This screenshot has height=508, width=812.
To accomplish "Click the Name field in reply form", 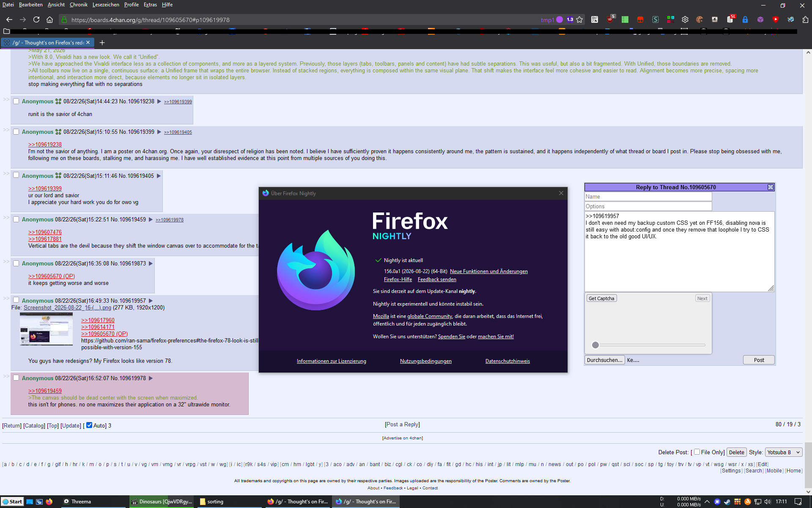I will [x=648, y=196].
